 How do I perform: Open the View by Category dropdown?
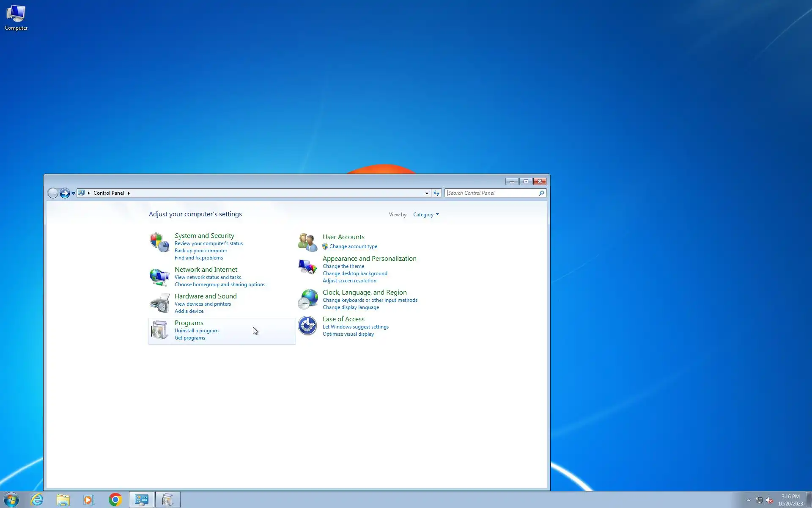pos(426,215)
